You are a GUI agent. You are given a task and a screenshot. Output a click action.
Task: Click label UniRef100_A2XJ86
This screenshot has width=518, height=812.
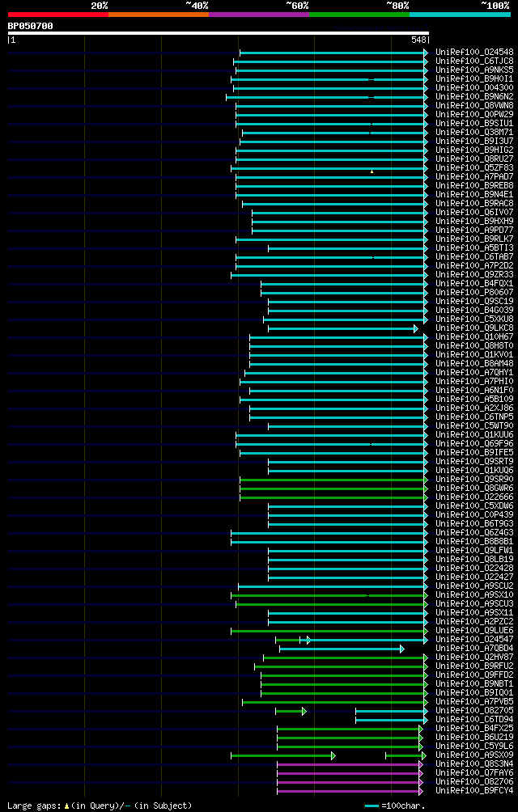coord(474,408)
